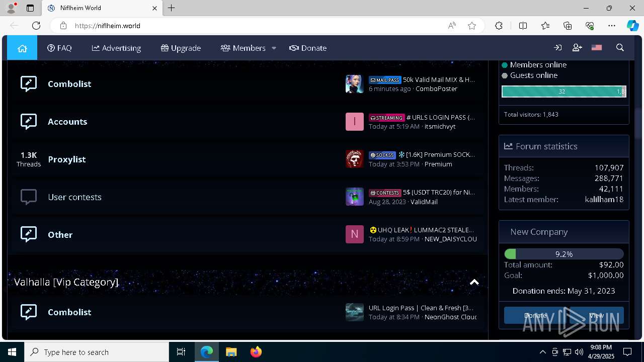Refresh the page
The width and height of the screenshot is (644, 362).
pos(36,26)
